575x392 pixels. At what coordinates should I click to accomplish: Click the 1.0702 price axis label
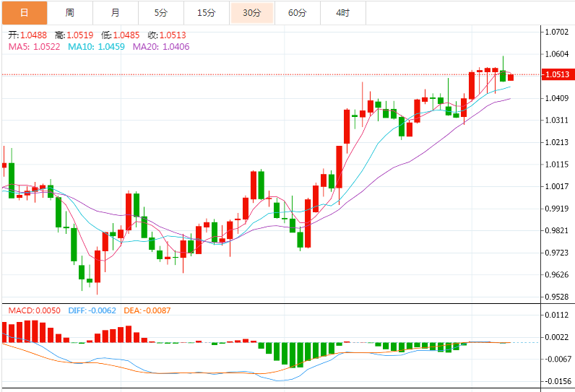click(x=557, y=32)
